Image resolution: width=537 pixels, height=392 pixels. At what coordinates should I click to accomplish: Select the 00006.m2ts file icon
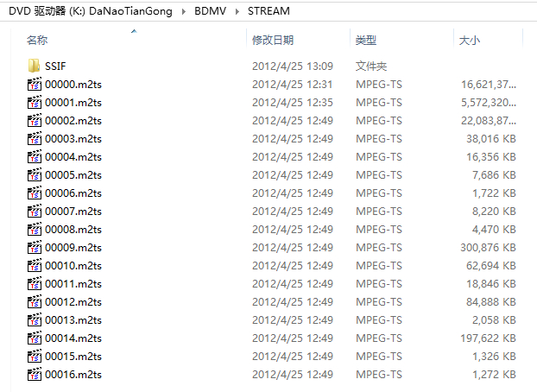pos(35,193)
